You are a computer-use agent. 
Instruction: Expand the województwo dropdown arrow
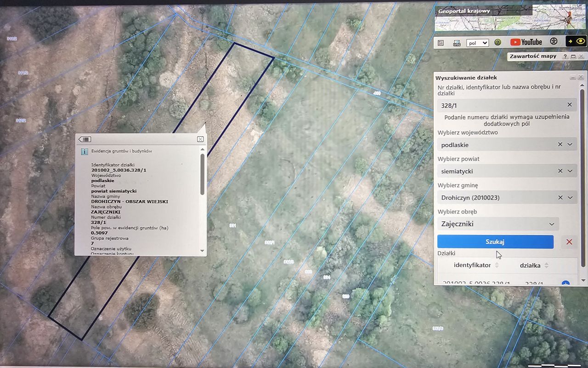pos(570,144)
